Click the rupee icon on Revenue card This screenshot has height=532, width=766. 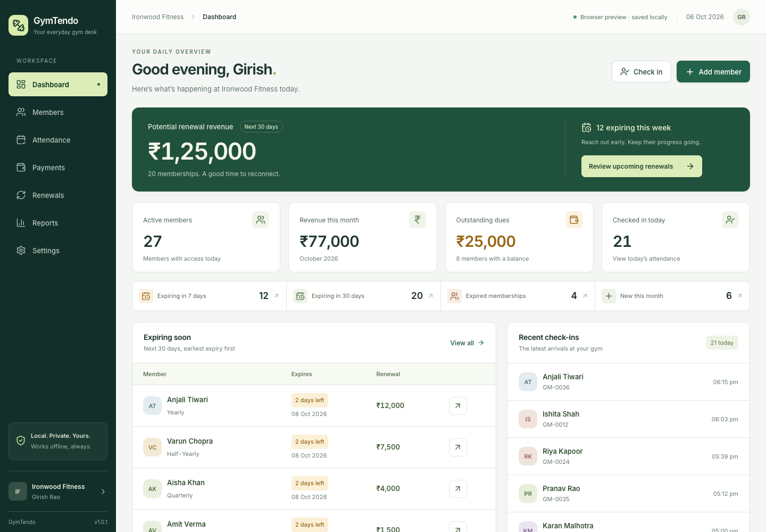[x=418, y=220]
